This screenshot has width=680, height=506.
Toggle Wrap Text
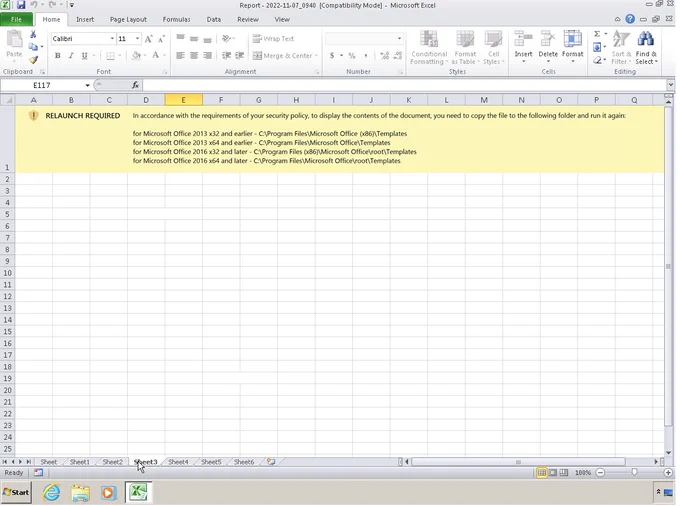pyautogui.click(x=273, y=39)
